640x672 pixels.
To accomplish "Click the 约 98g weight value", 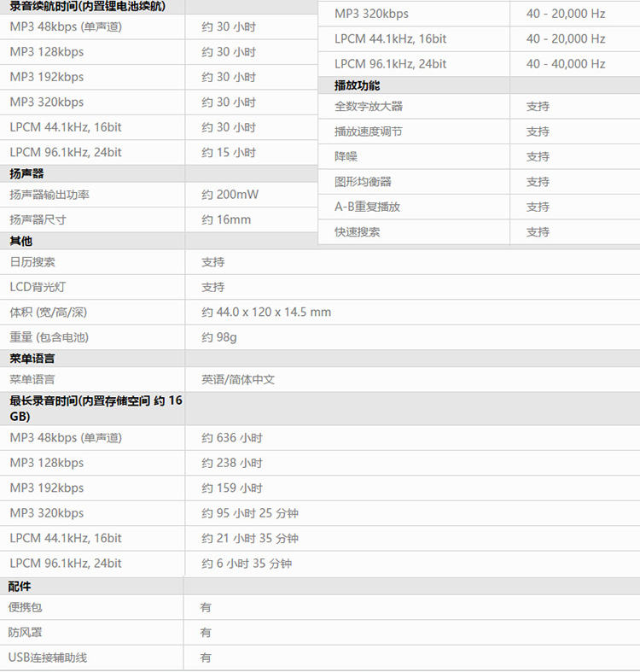I will [x=219, y=337].
